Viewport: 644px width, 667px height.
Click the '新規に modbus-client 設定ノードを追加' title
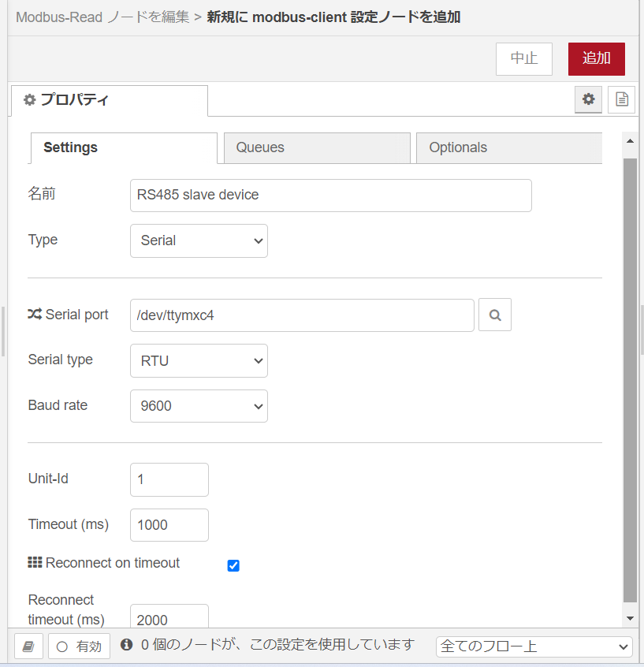tap(333, 17)
